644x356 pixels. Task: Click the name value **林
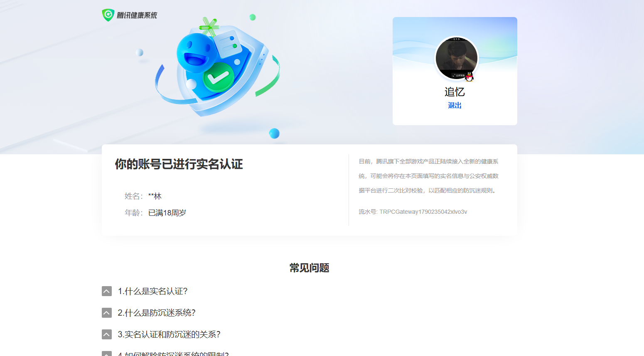coord(155,196)
